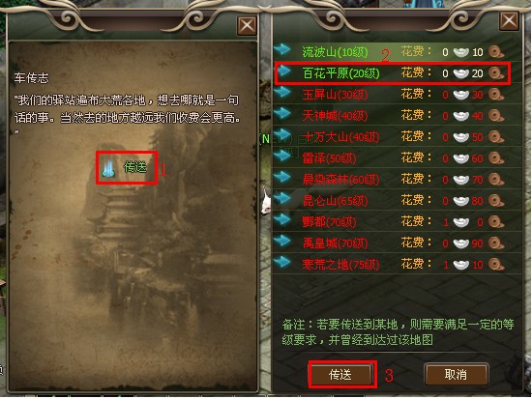532x399 pixels.
Task: Close the destination list panel
Action: point(509,21)
